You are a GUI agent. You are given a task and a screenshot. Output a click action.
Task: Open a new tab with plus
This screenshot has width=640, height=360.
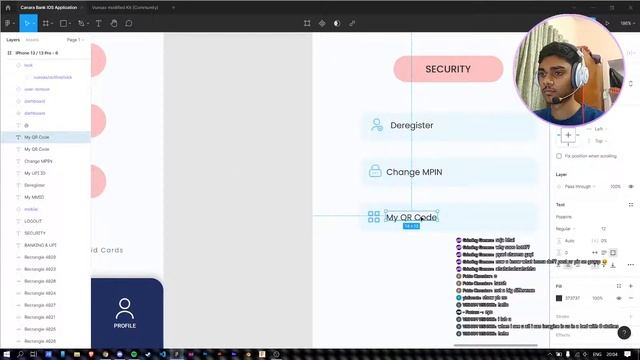pos(173,7)
